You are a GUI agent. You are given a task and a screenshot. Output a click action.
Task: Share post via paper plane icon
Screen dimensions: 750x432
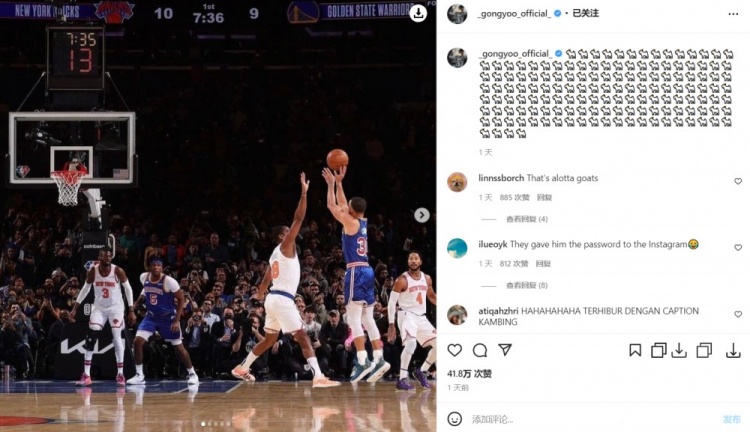pyautogui.click(x=505, y=350)
